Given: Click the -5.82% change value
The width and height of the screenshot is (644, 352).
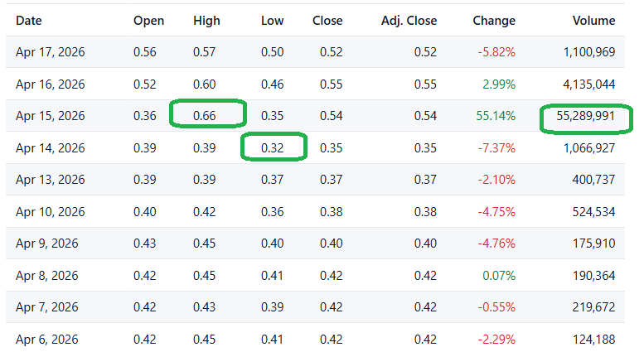Looking at the screenshot, I should [496, 52].
